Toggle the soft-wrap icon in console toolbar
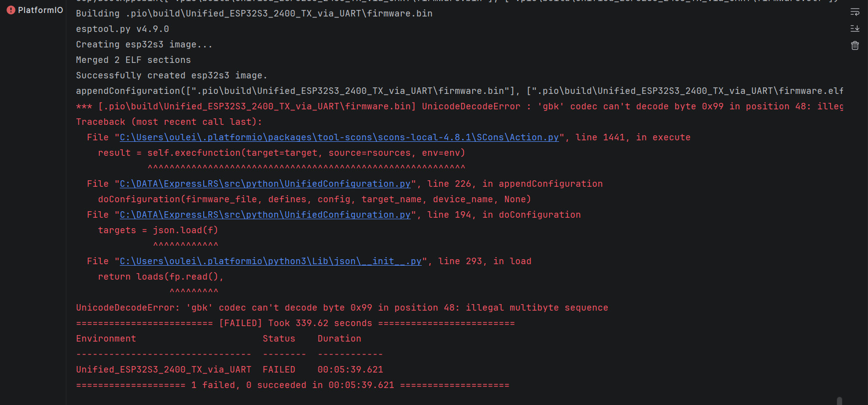Screen dimensions: 868x405 855,12
